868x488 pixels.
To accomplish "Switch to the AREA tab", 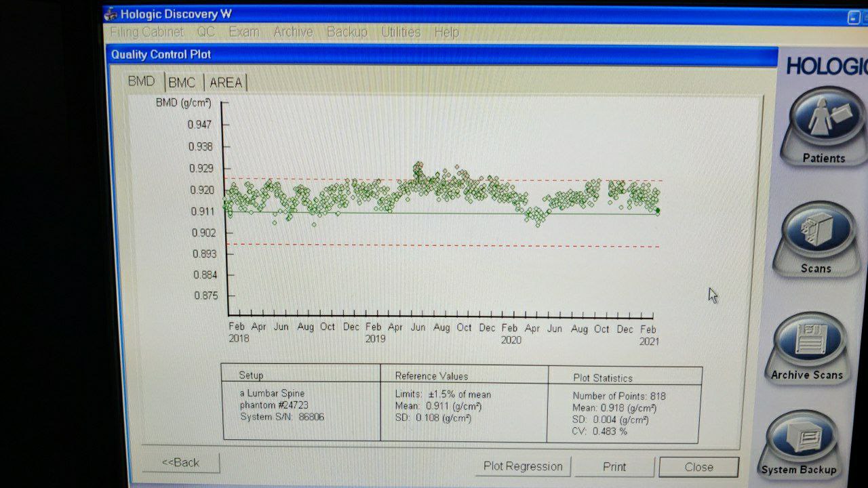I will [x=226, y=83].
